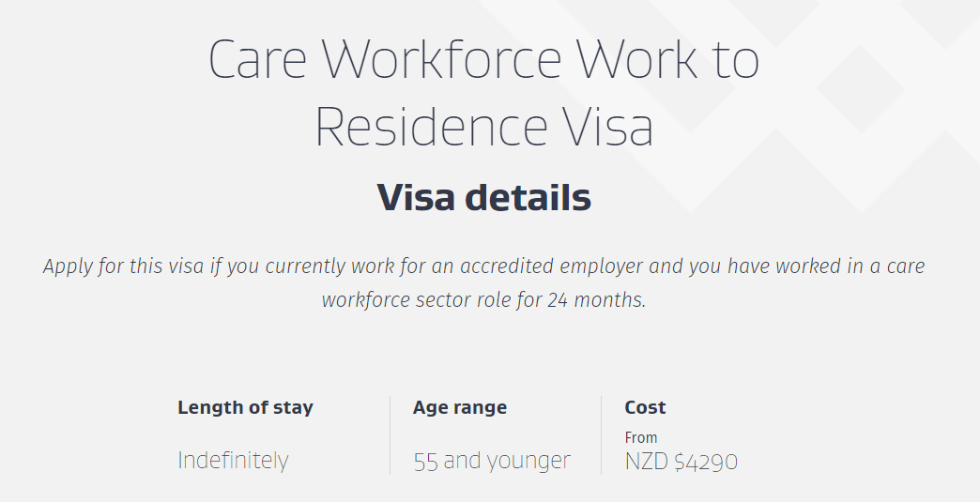Select the "Age range" label
Image resolution: width=980 pixels, height=502 pixels.
pos(459,408)
